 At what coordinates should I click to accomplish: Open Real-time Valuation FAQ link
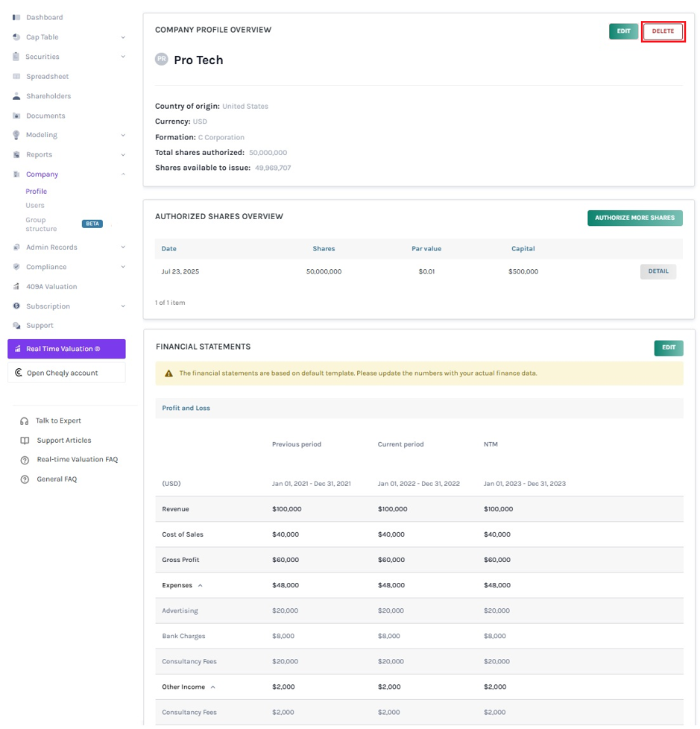pyautogui.click(x=78, y=459)
